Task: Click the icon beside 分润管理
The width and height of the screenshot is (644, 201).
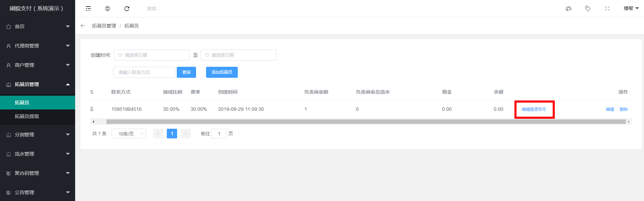Action: tap(9, 135)
